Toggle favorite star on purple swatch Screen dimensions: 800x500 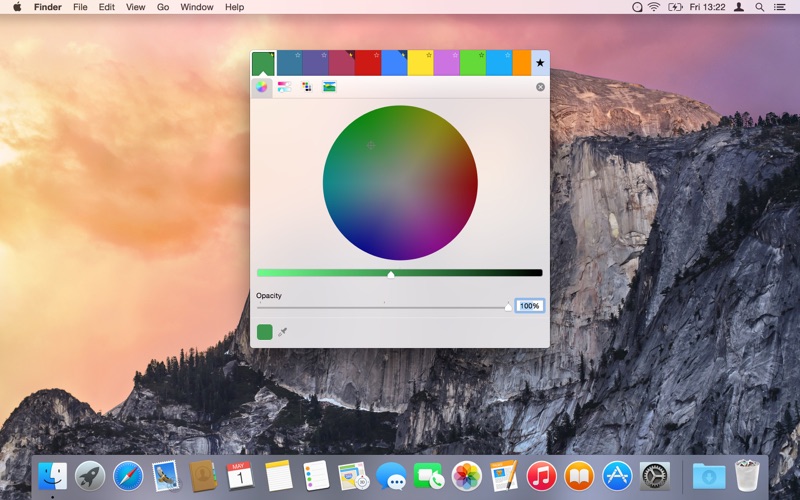click(324, 55)
